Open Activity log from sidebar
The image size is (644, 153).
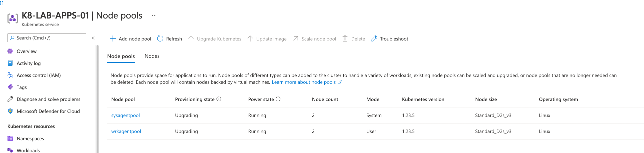29,63
